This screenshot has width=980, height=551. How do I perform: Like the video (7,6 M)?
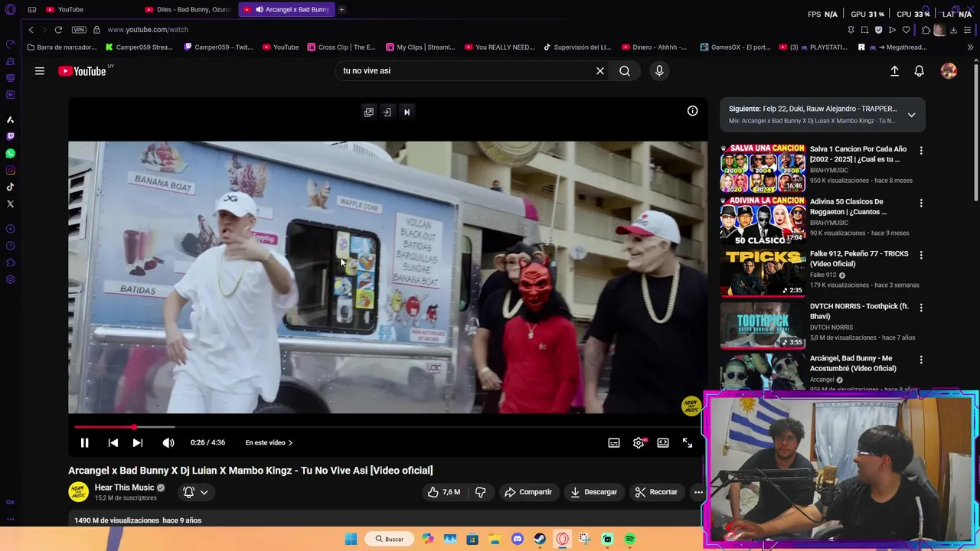coord(445,492)
